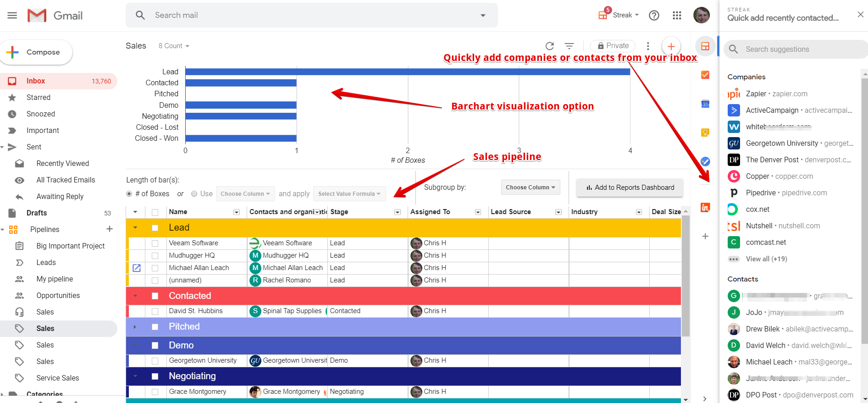
Task: Click the yellow Lead stage header bar
Action: click(413, 228)
